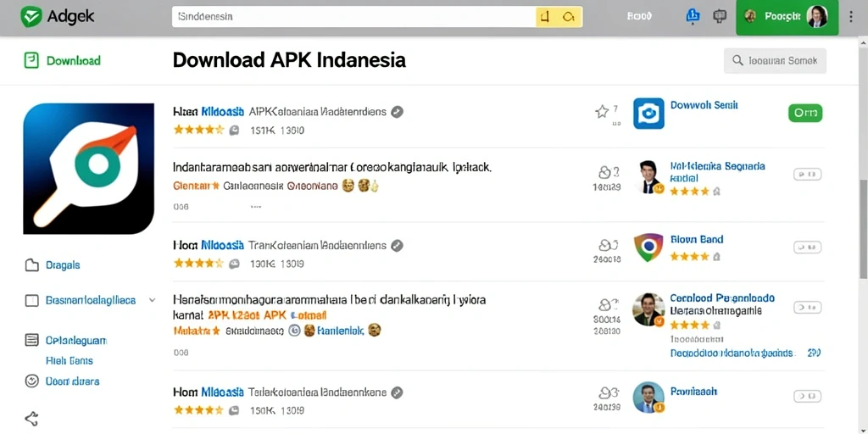The height and width of the screenshot is (434, 868).
Task: Open the last Hom Mldoasla Tailarkoleaniara link
Action: tap(280, 392)
